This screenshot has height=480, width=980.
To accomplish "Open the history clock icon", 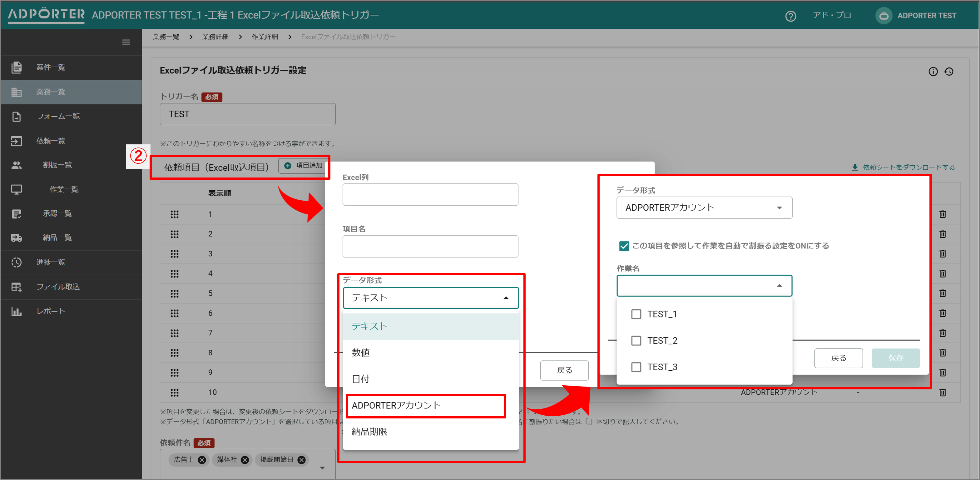I will click(x=949, y=72).
